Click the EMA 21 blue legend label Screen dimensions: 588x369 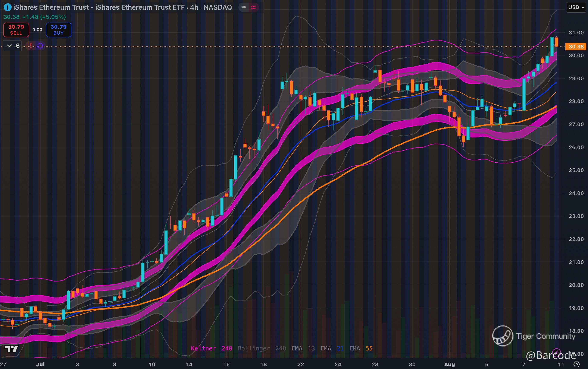(x=332, y=348)
